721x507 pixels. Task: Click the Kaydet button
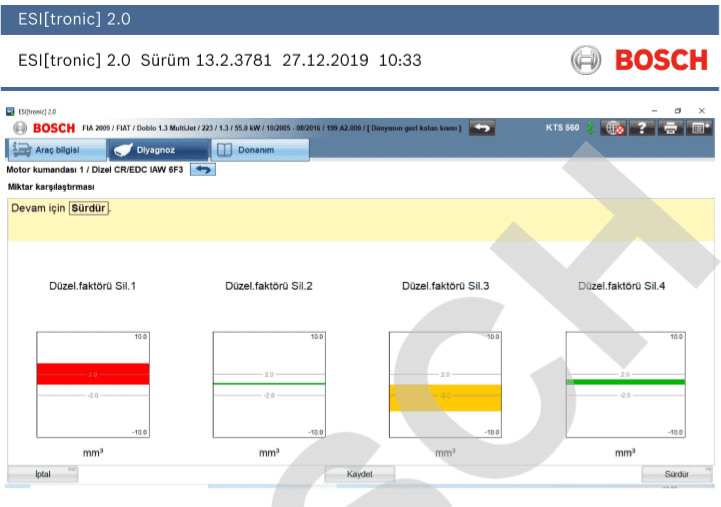pyautogui.click(x=359, y=474)
